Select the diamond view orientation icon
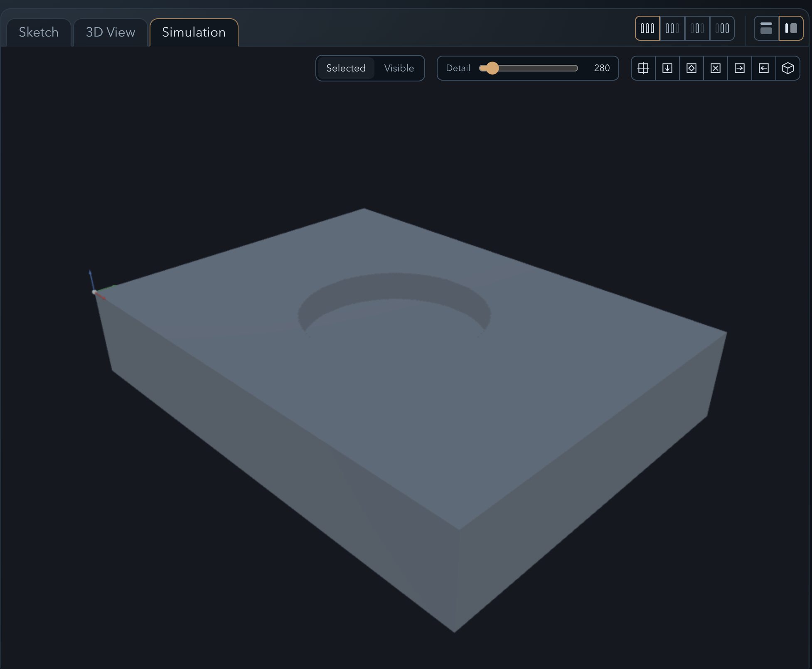This screenshot has height=669, width=812. (x=691, y=68)
